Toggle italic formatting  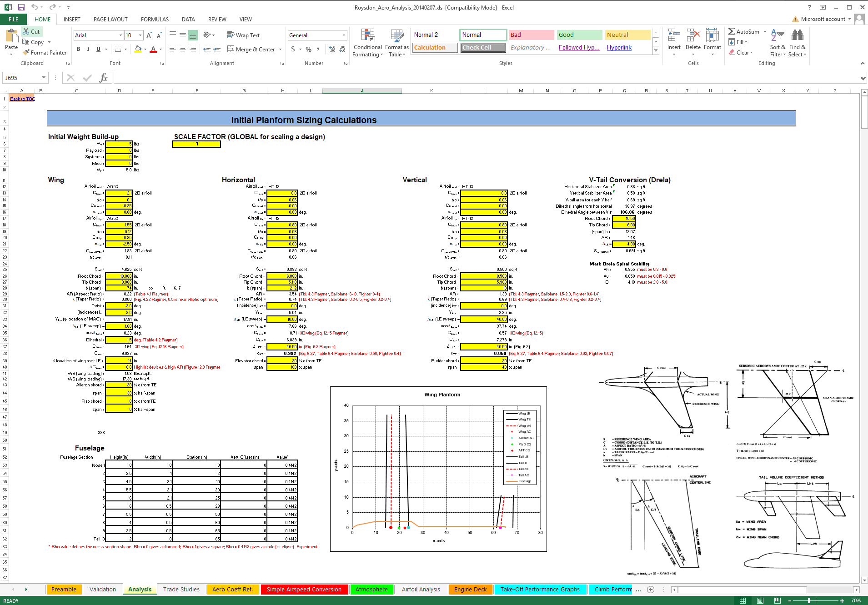tap(88, 49)
